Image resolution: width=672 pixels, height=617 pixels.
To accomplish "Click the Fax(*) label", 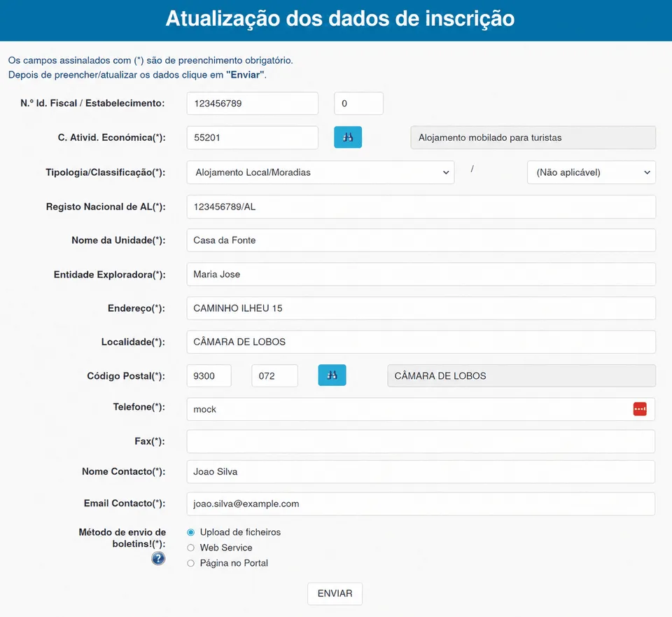I will tap(150, 441).
